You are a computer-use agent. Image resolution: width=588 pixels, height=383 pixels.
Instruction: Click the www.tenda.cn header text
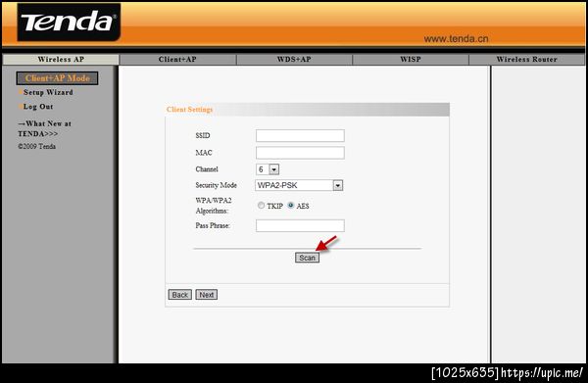click(x=456, y=38)
